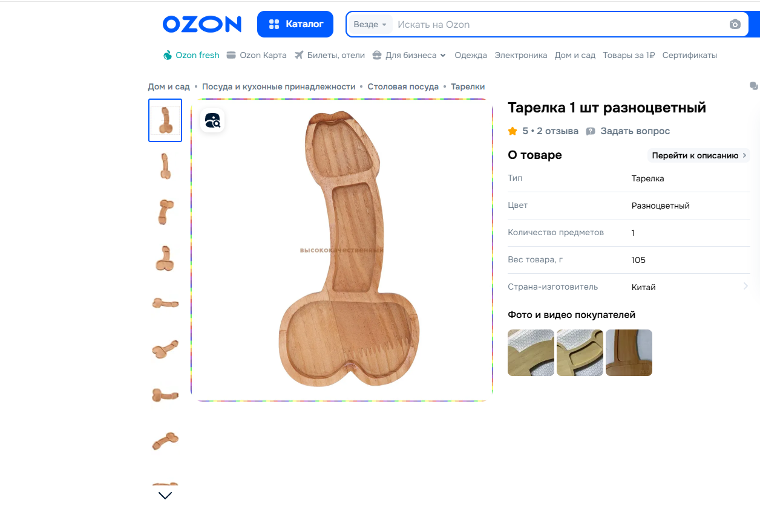
Task: Expand the Для бизнеса menu
Action: click(409, 55)
